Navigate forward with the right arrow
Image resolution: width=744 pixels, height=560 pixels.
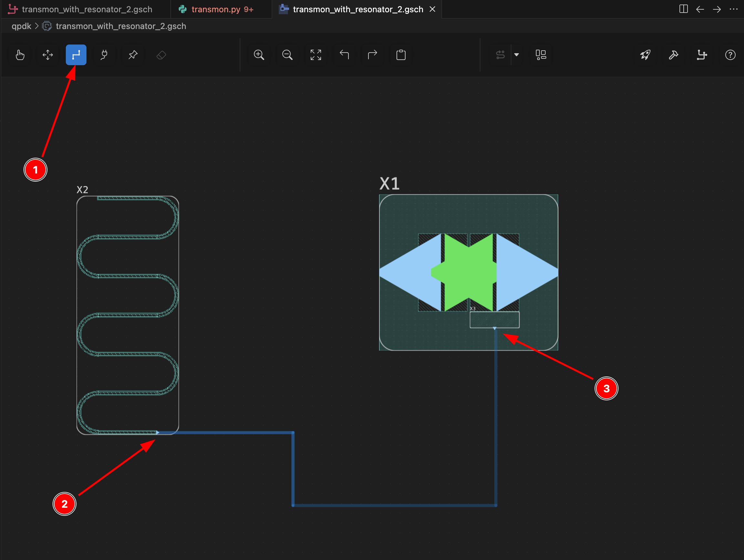pos(717,9)
